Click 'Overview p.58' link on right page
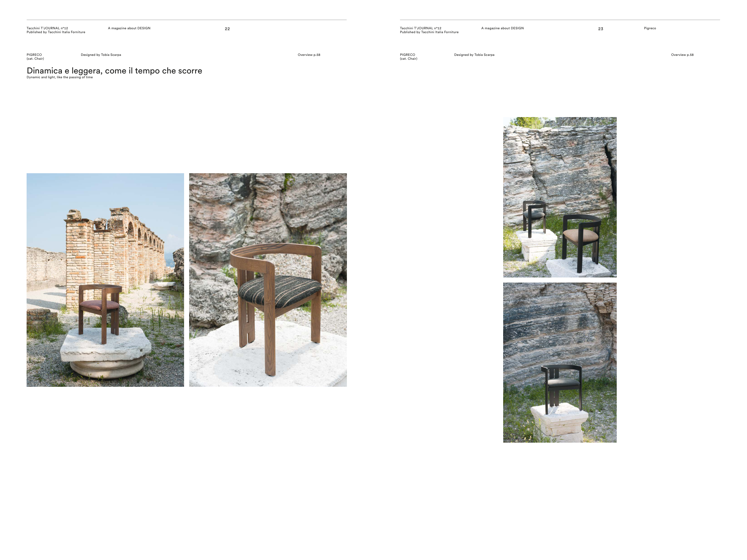This screenshot has width=747, height=560. pyautogui.click(x=682, y=55)
